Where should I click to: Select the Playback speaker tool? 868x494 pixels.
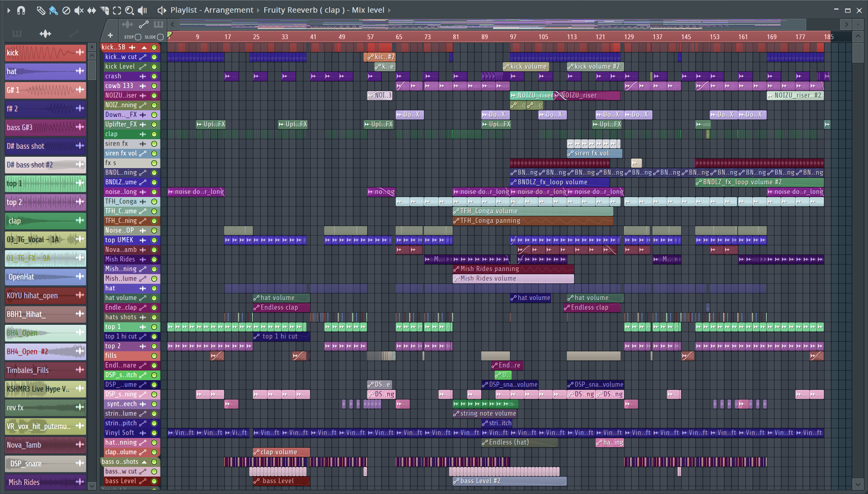142,11
